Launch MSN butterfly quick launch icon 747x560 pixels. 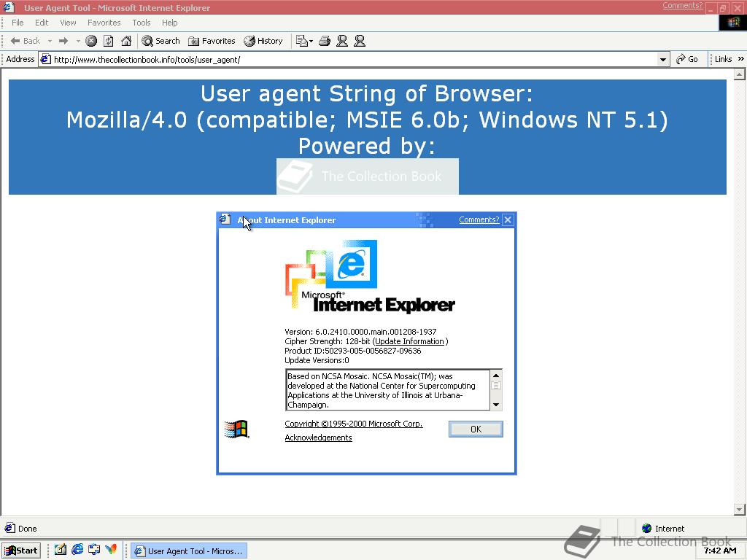[111, 550]
